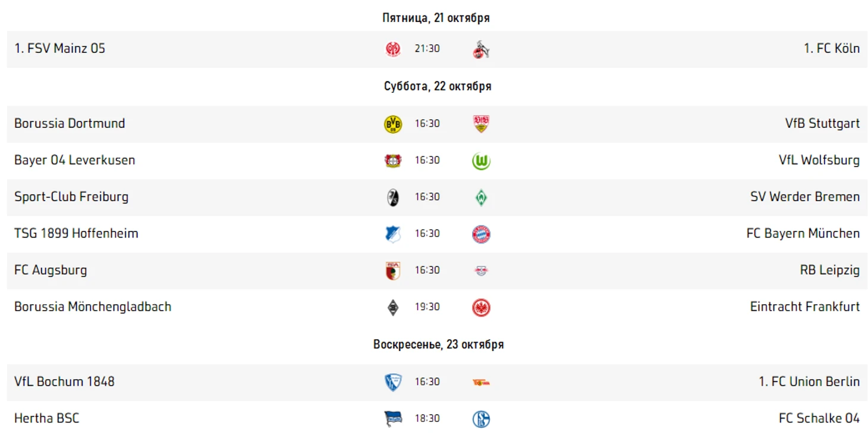Click the 18:30 Hertha vs Schalke kickoff time
The width and height of the screenshot is (868, 438).
427,418
